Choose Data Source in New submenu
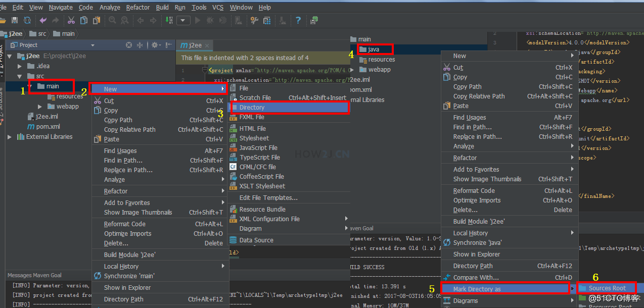This screenshot has height=308, width=644. coord(288,240)
